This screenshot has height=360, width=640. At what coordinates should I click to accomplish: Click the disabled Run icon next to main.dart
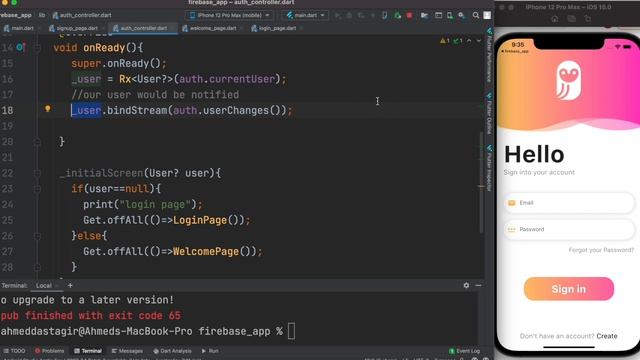(338, 16)
